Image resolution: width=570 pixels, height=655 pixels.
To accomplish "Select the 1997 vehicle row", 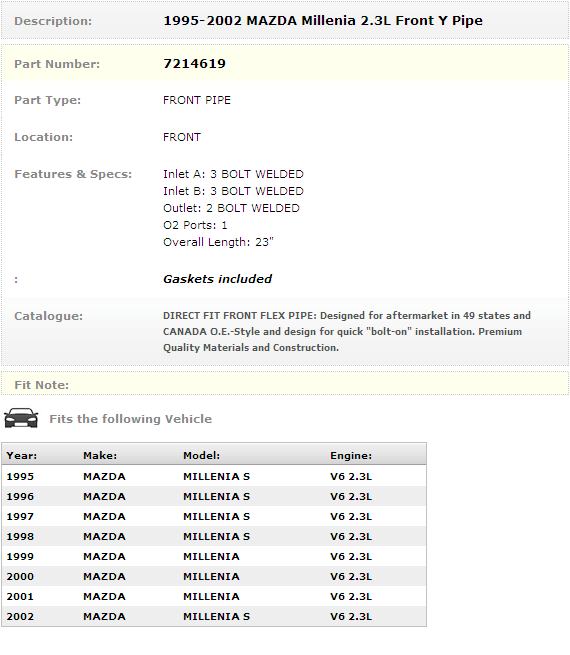I will pos(214,516).
